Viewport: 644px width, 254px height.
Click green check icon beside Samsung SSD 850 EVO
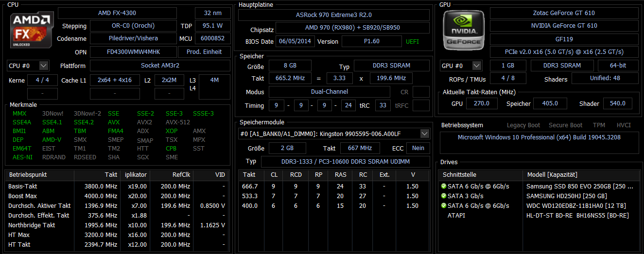pyautogui.click(x=444, y=186)
